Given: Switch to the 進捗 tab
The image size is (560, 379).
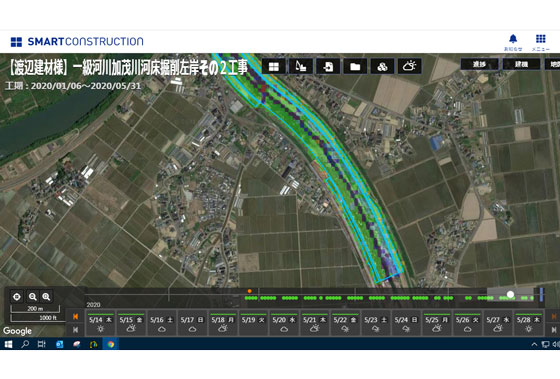Looking at the screenshot, I should click(479, 64).
